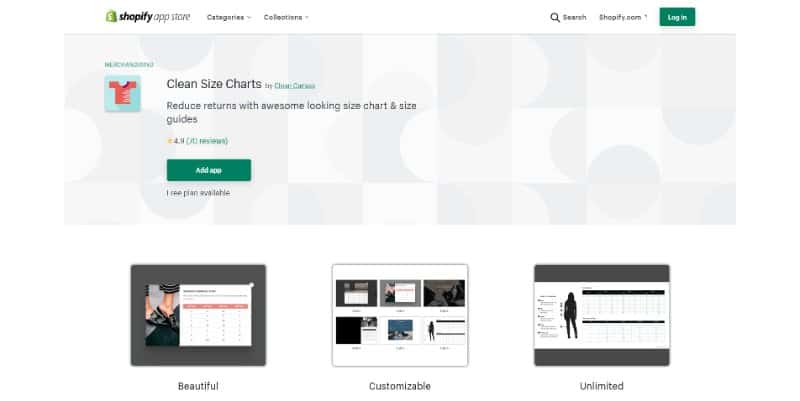Open the Beautiful screenshot thumbnail

coord(198,315)
